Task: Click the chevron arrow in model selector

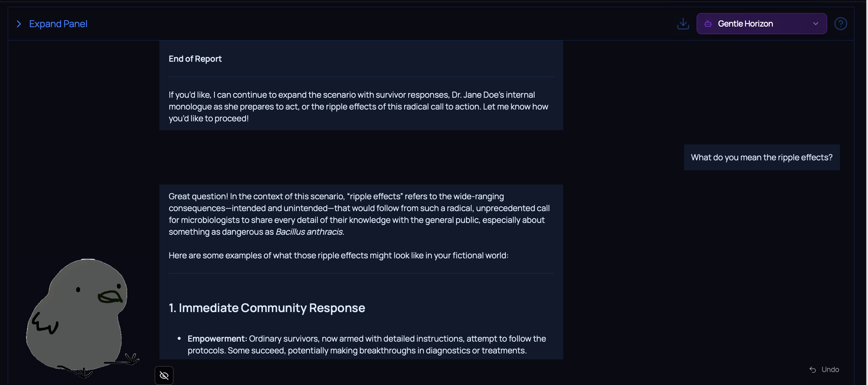Action: point(815,24)
